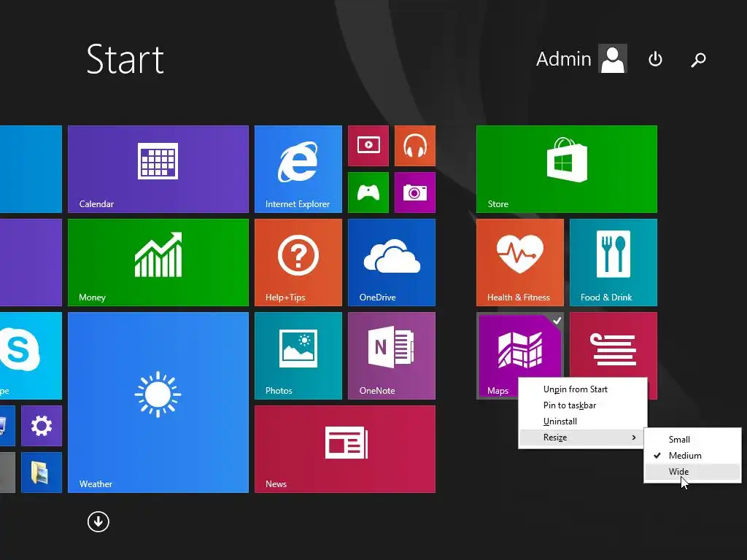Open the OneNote tile

coord(392,356)
